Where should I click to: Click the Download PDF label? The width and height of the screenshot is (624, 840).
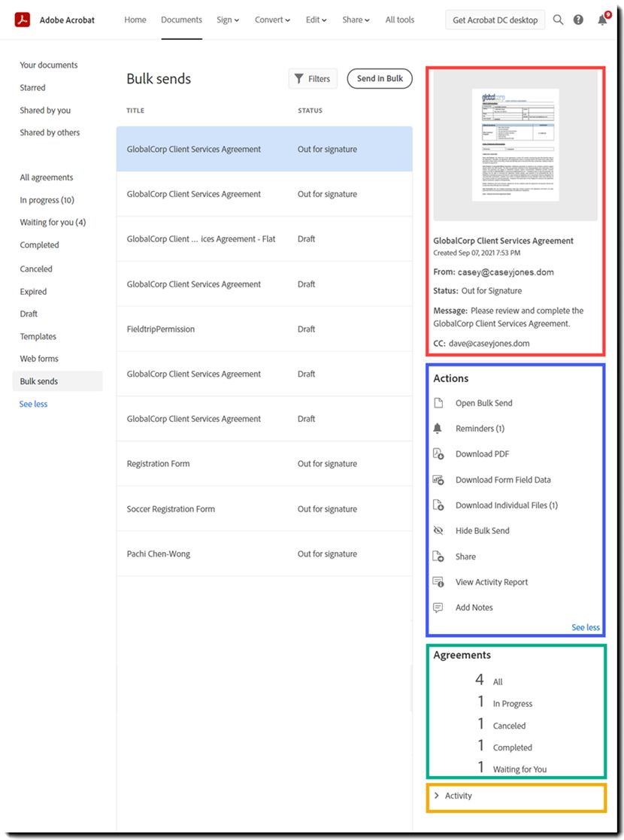482,453
